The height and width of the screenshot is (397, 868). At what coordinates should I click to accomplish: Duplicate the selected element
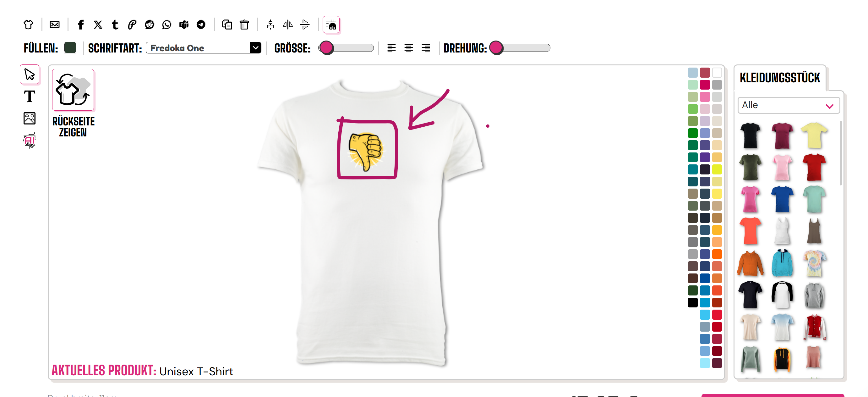[227, 25]
